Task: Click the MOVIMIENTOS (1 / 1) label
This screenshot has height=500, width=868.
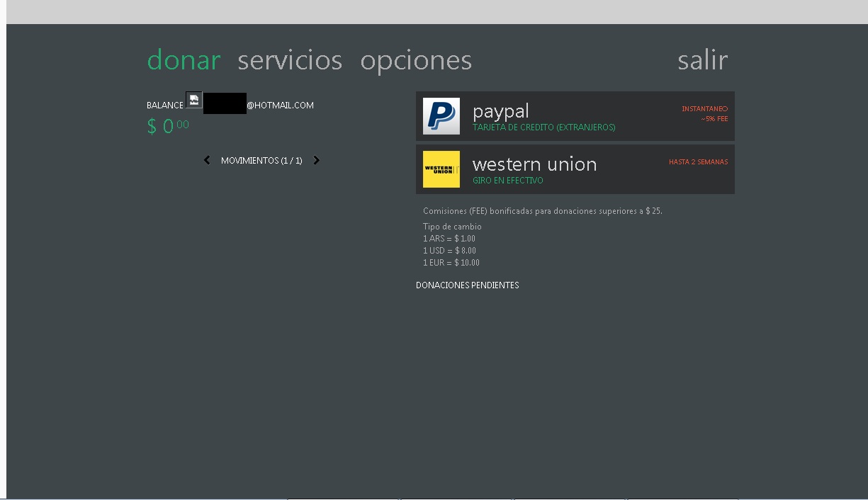Action: click(x=261, y=161)
